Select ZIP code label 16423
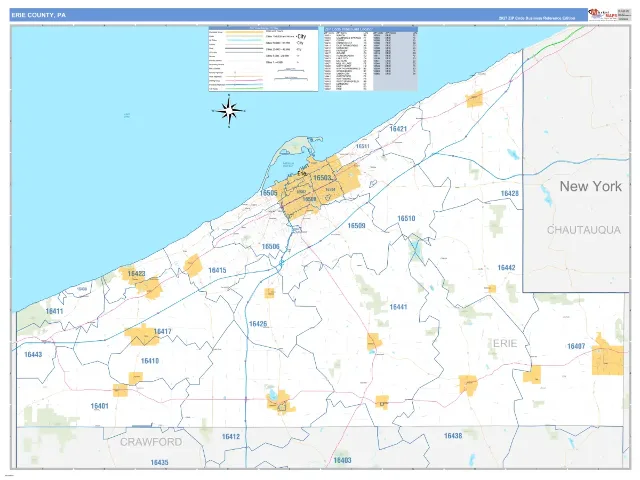Image resolution: width=640 pixels, height=480 pixels. coord(136,273)
